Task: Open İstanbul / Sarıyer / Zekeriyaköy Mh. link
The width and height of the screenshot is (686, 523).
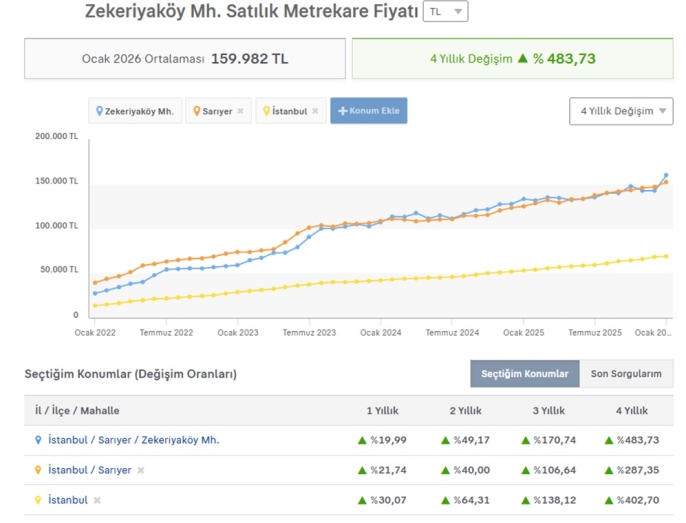Action: pyautogui.click(x=133, y=440)
